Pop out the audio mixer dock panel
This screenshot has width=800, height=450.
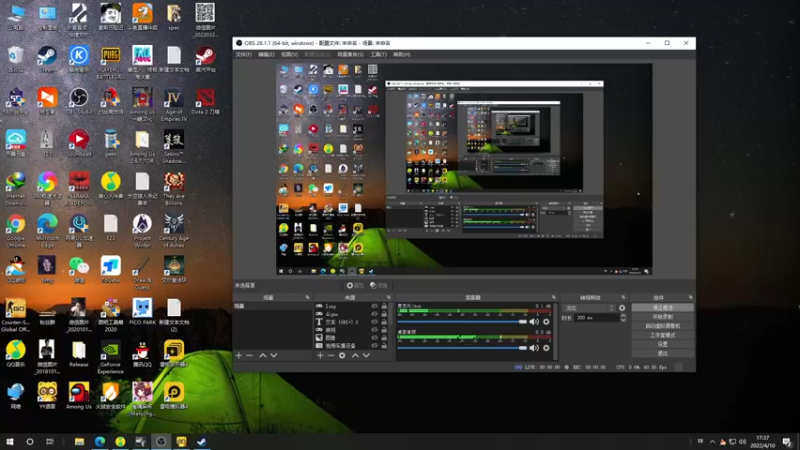554,297
